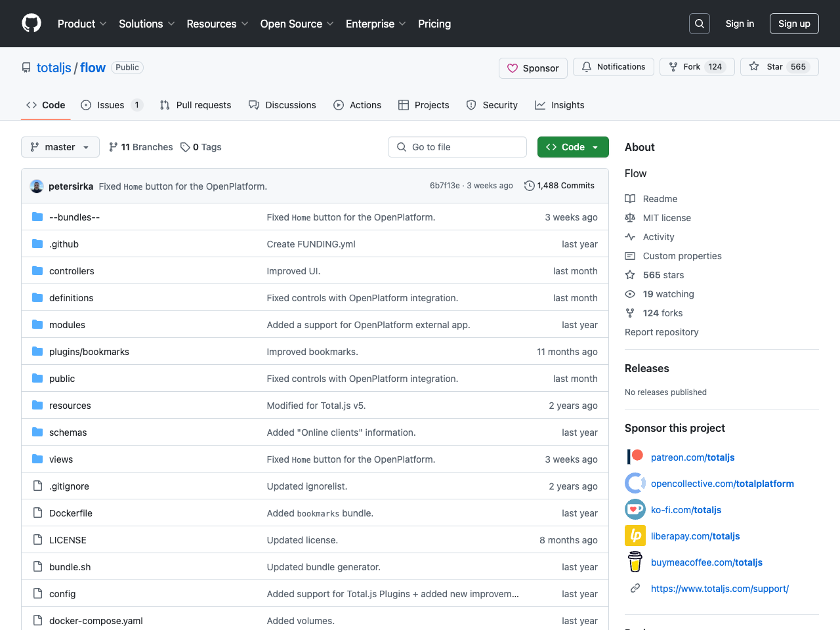
Task: Click the Liberapay sponsor icon
Action: pos(635,535)
